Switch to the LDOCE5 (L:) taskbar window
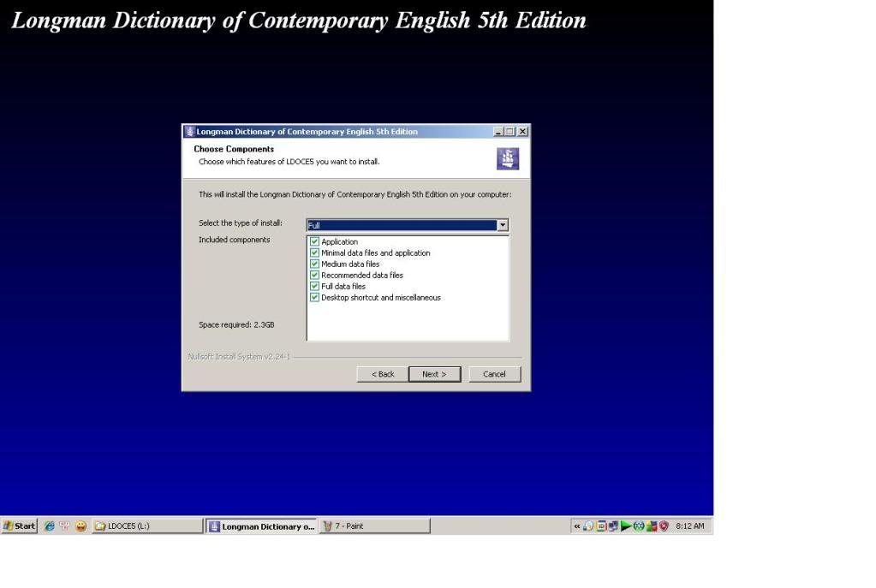876x588 pixels. pyautogui.click(x=147, y=526)
